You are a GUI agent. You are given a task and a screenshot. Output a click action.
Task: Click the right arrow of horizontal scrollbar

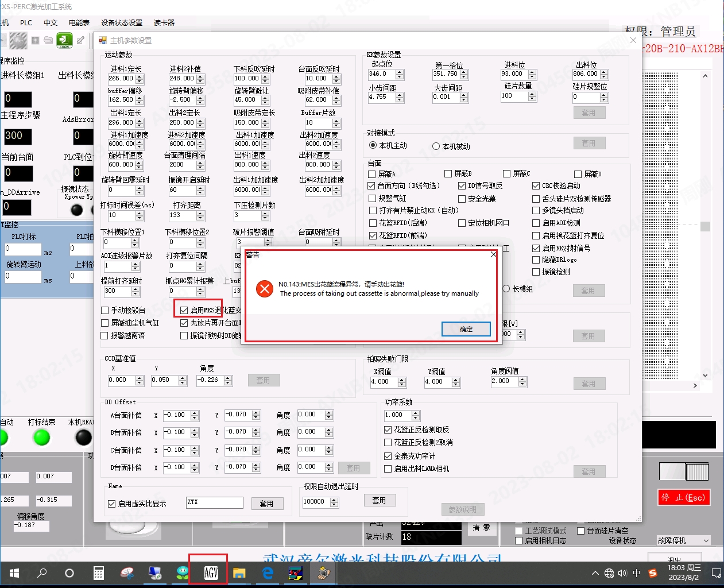pos(695,386)
